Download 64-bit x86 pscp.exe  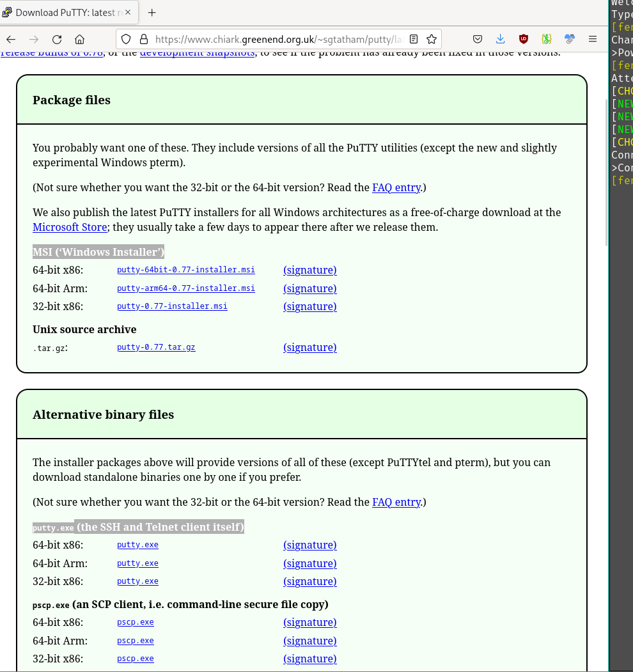(136, 622)
